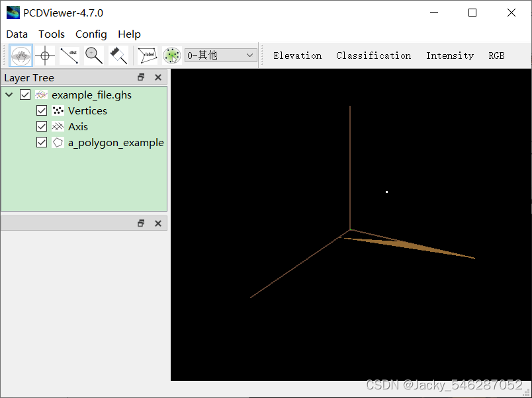The height and width of the screenshot is (398, 532).
Task: Toggle the Axis layer checkbox
Action: click(x=42, y=126)
